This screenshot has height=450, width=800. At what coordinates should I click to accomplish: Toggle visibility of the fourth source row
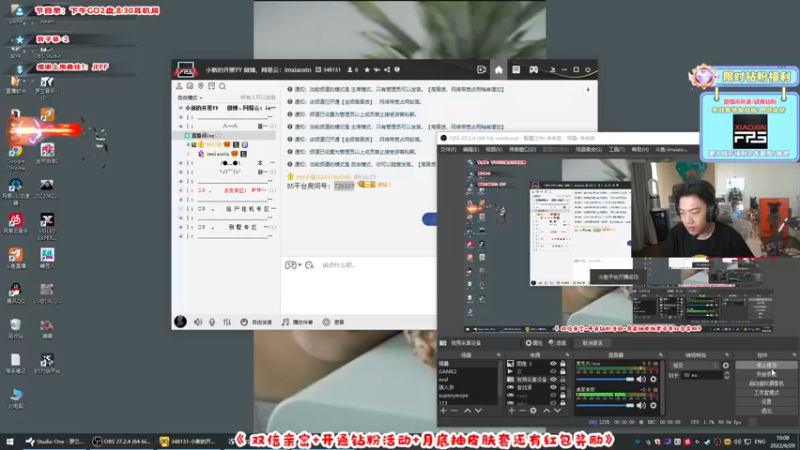click(553, 387)
